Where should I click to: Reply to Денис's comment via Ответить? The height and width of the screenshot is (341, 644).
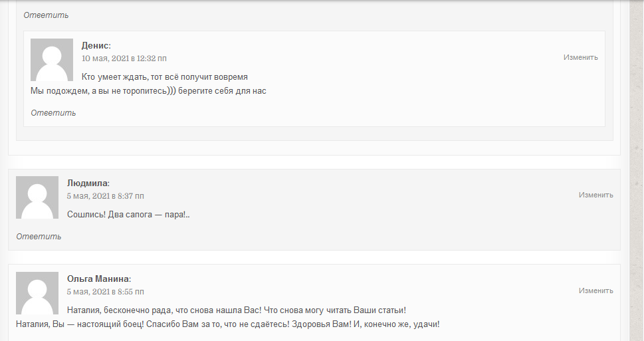click(53, 113)
